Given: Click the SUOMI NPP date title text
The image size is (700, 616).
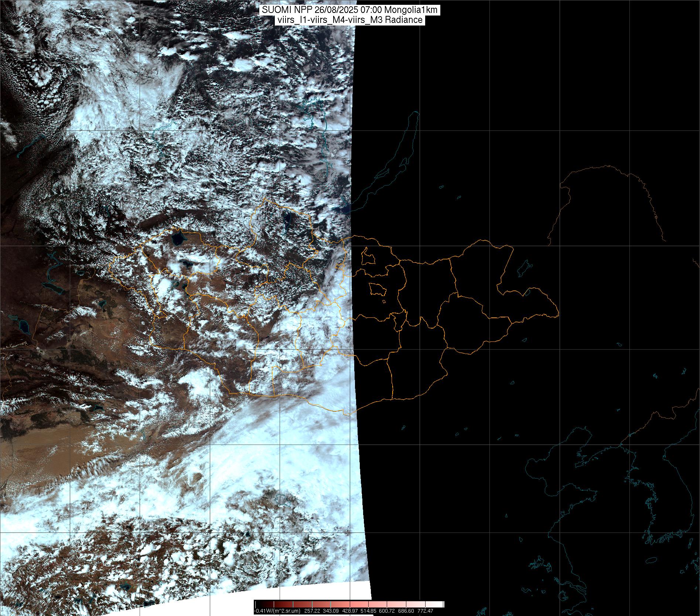Looking at the screenshot, I should (349, 10).
